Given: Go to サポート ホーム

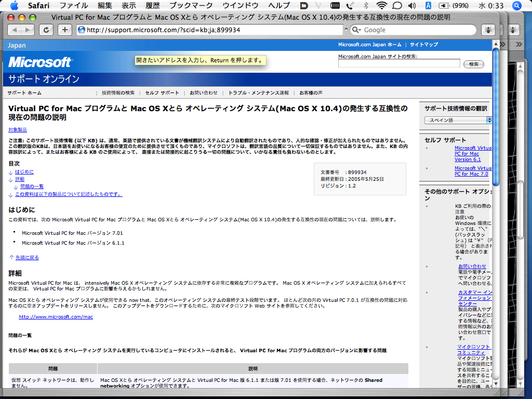Looking at the screenshot, I should point(24,92).
